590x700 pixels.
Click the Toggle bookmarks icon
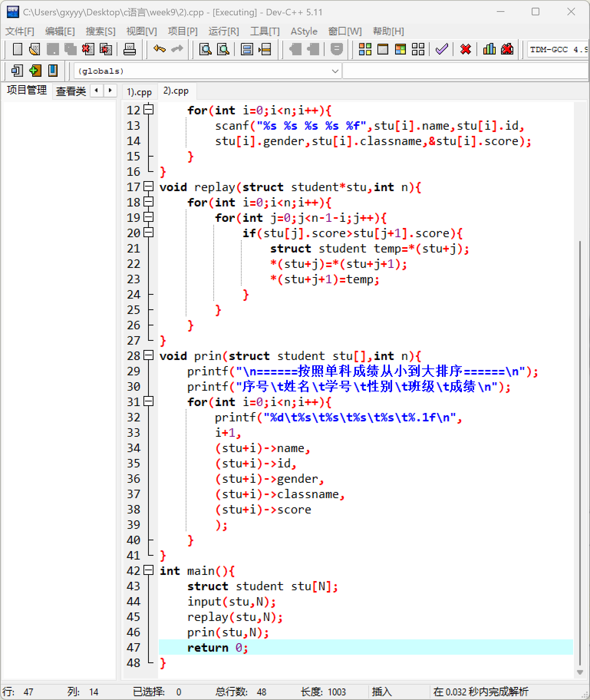tap(53, 71)
